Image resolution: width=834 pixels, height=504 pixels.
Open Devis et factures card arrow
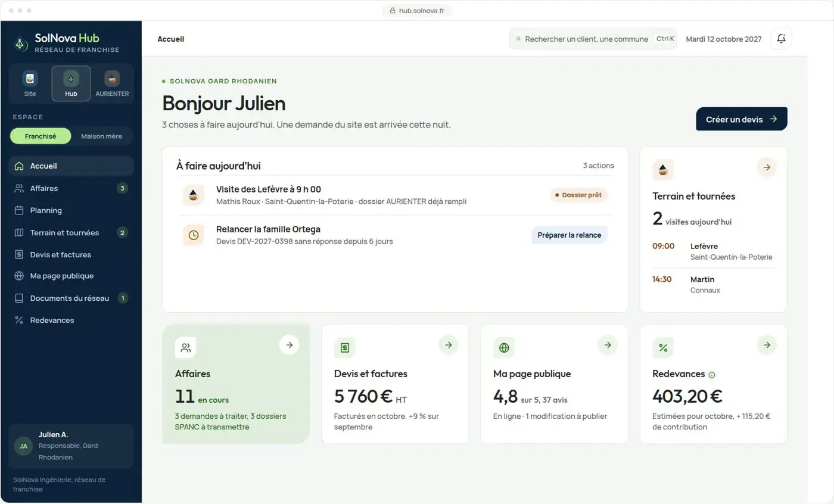click(449, 344)
